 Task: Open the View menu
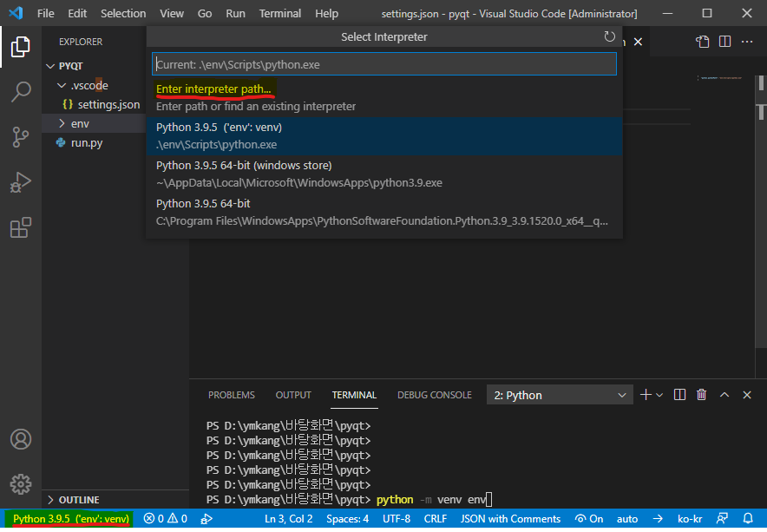(x=172, y=14)
